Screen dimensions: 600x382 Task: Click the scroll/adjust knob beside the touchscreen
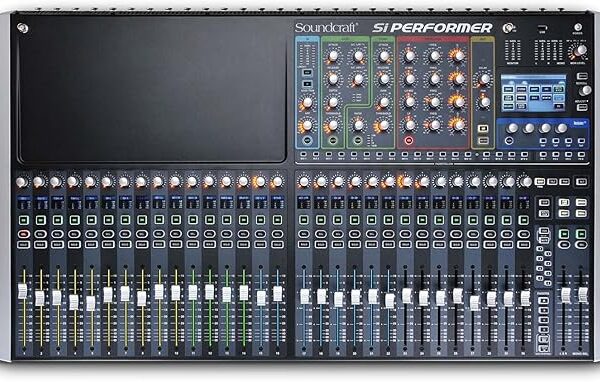pos(584,91)
